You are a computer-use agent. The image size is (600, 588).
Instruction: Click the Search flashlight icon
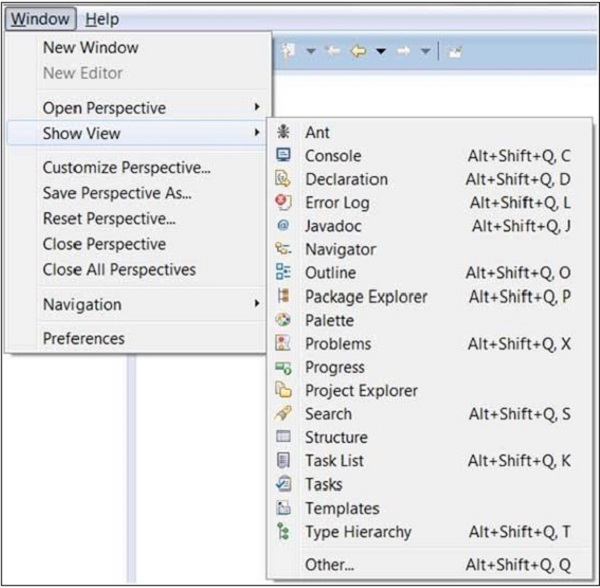(x=284, y=414)
